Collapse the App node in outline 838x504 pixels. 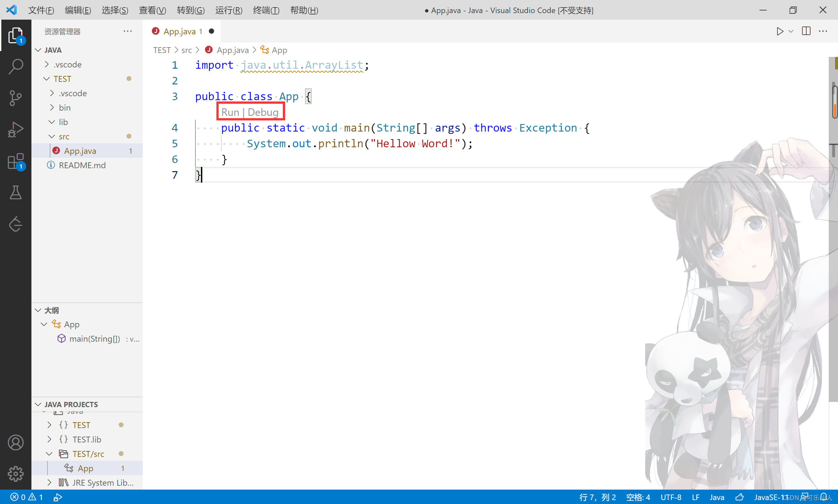tap(44, 324)
